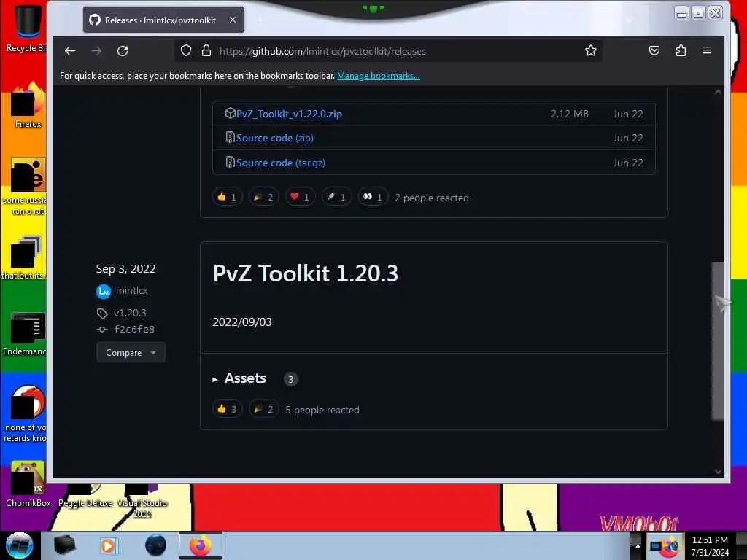Click the Firefox taskbar button

click(201, 545)
